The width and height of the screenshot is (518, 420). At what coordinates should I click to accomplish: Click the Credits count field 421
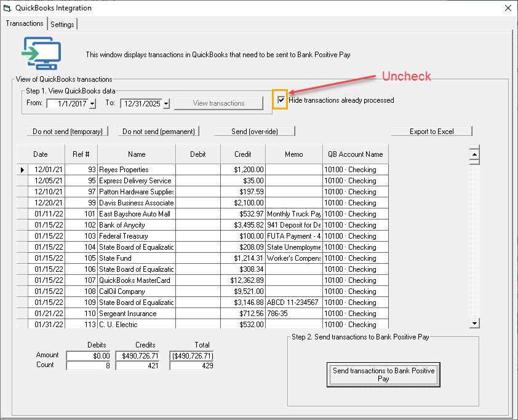click(137, 365)
